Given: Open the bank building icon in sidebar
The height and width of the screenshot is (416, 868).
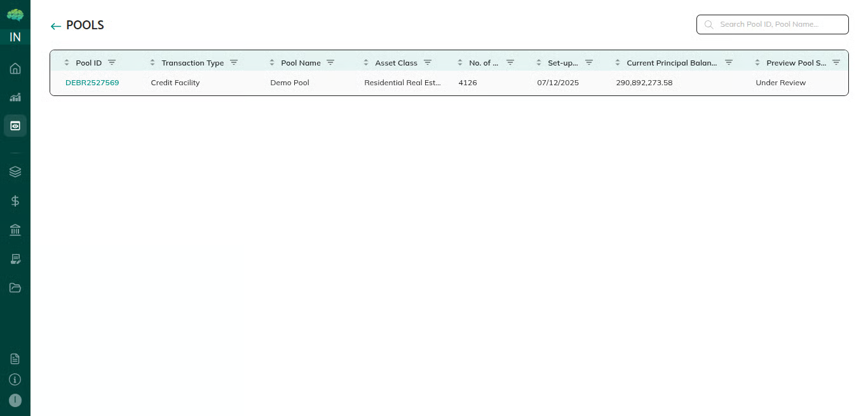Looking at the screenshot, I should click(15, 230).
